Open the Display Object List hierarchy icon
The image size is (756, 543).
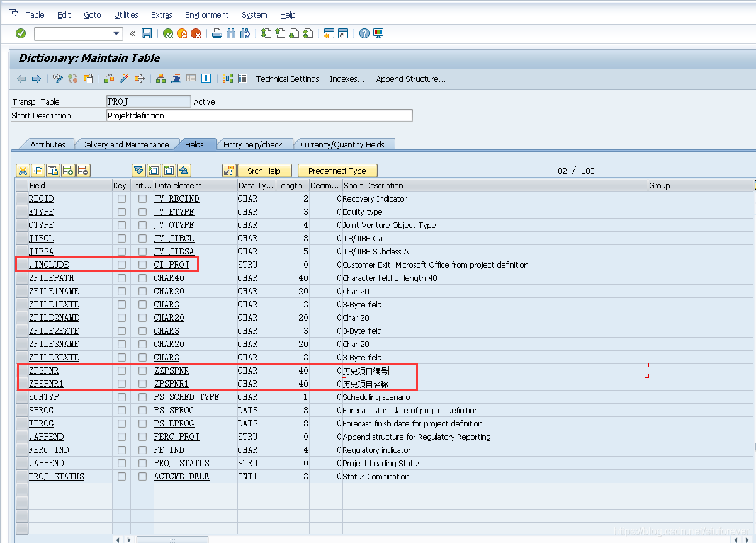[161, 78]
